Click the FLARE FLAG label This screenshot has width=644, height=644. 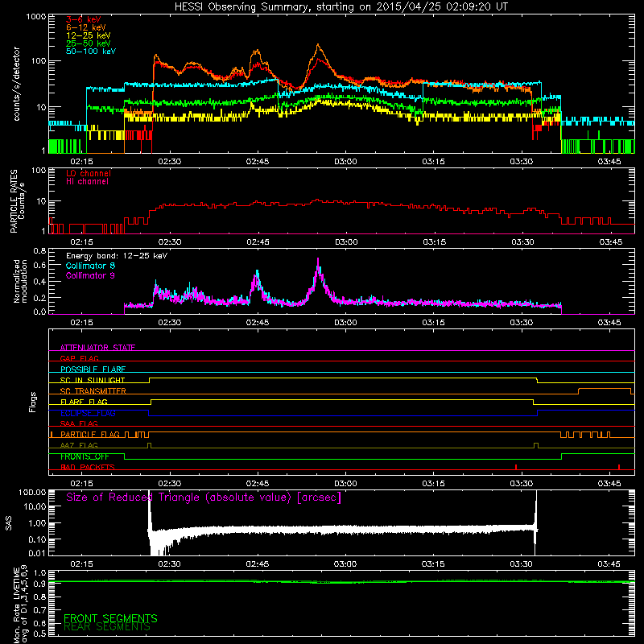click(84, 402)
